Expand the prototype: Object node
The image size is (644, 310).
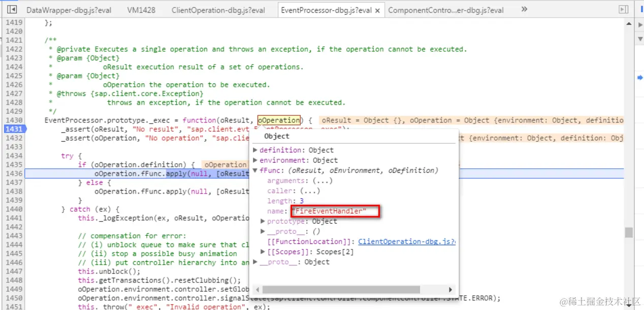click(263, 221)
